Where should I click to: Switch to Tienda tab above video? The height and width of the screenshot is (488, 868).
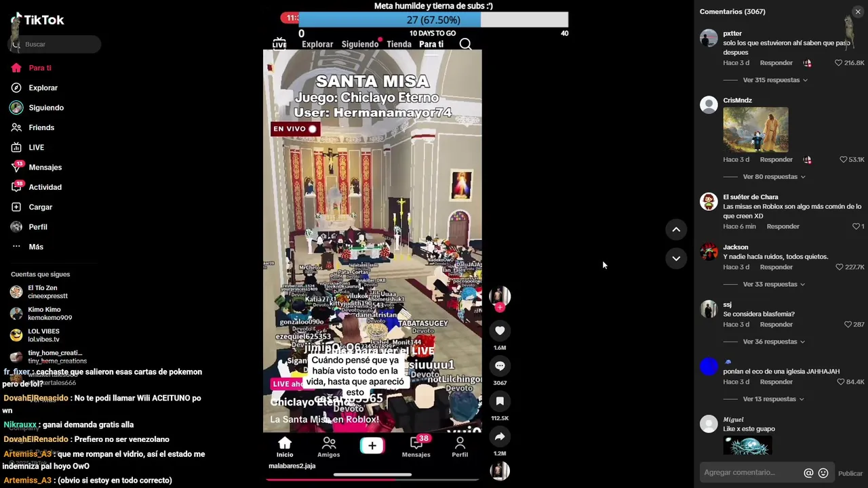pos(399,44)
